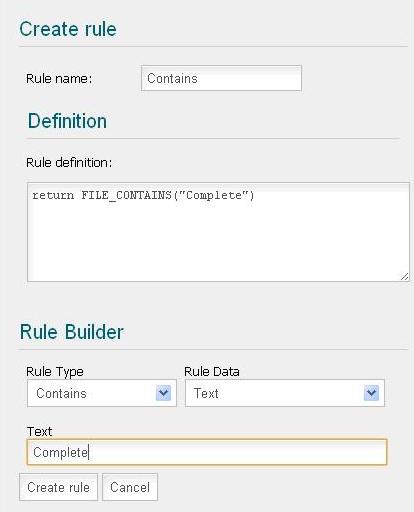This screenshot has height=512, width=414.
Task: Click the "Rule name:" label
Action: [59, 79]
